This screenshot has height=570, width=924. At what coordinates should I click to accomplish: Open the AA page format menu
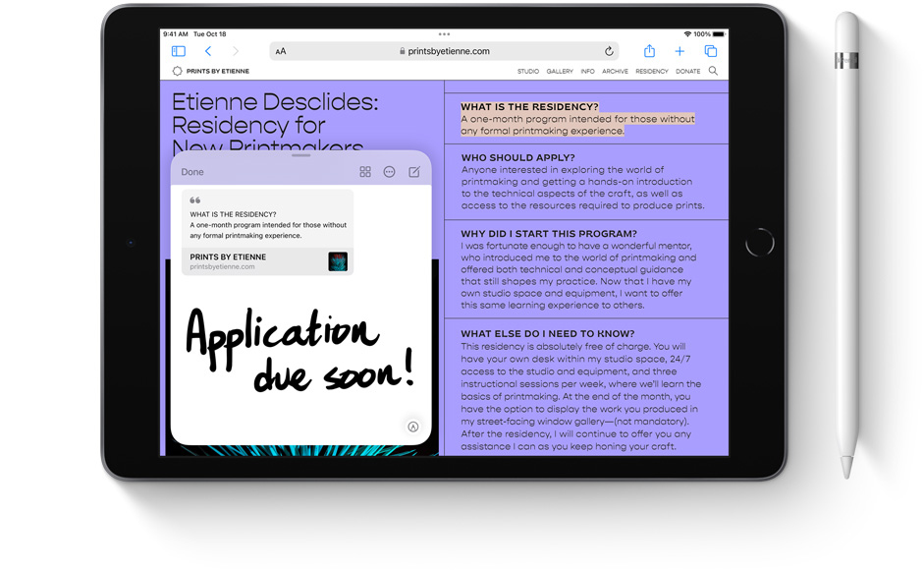click(x=281, y=51)
